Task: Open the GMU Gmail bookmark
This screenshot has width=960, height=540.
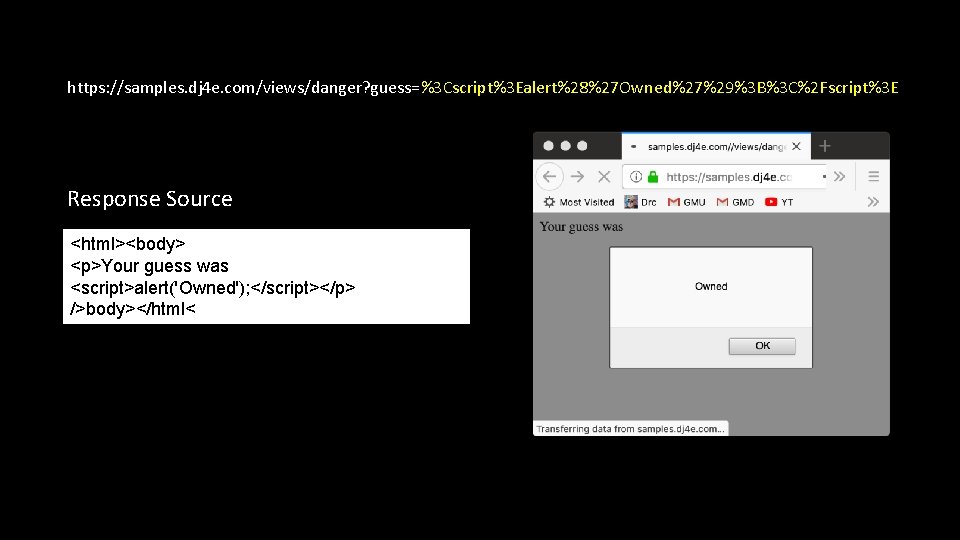Action: (686, 202)
